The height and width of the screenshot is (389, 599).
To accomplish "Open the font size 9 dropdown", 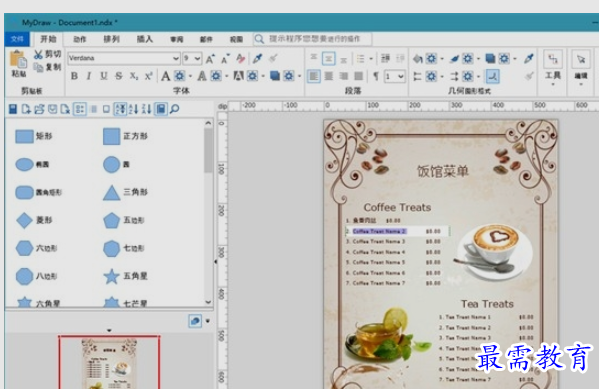I will coord(198,58).
